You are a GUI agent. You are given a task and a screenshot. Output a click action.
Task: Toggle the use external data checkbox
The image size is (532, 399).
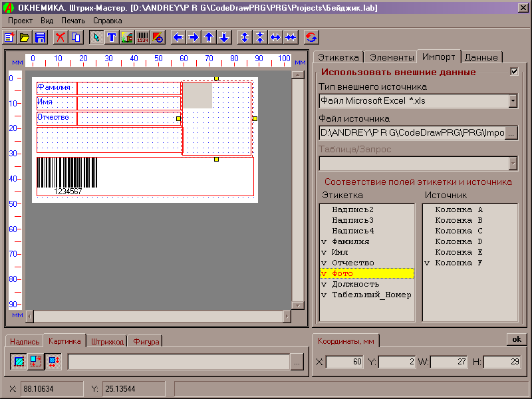coord(513,72)
